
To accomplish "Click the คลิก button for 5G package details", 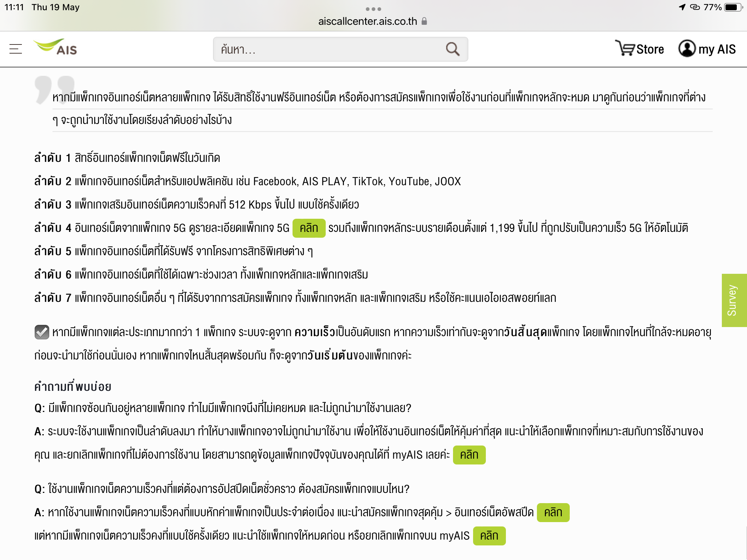I will (309, 228).
